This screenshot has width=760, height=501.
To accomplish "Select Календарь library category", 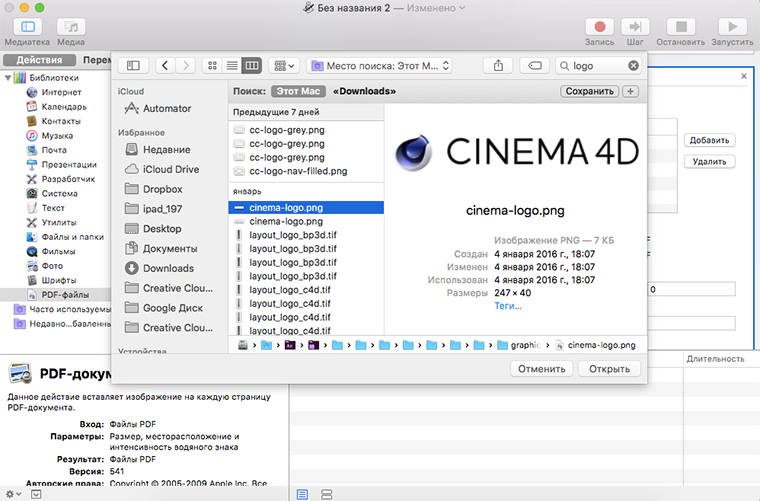I will (x=56, y=107).
